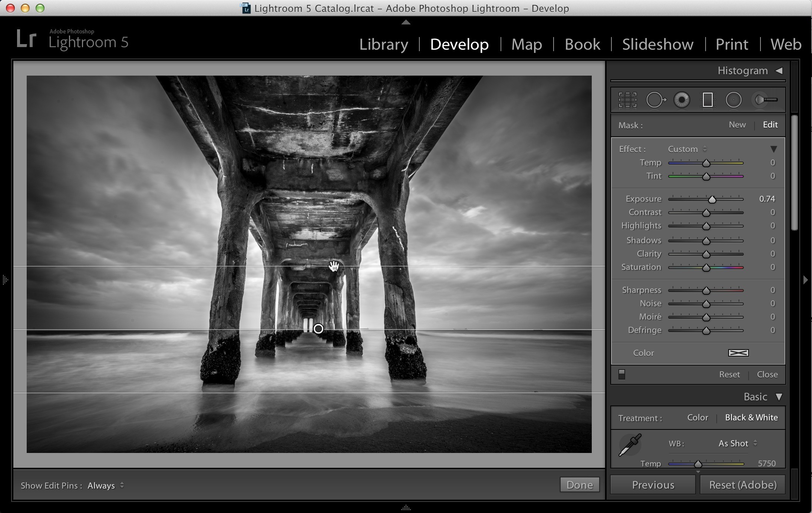Screen dimensions: 812x513
Task: Pick the Adjustment Brush tool
Action: click(x=765, y=100)
